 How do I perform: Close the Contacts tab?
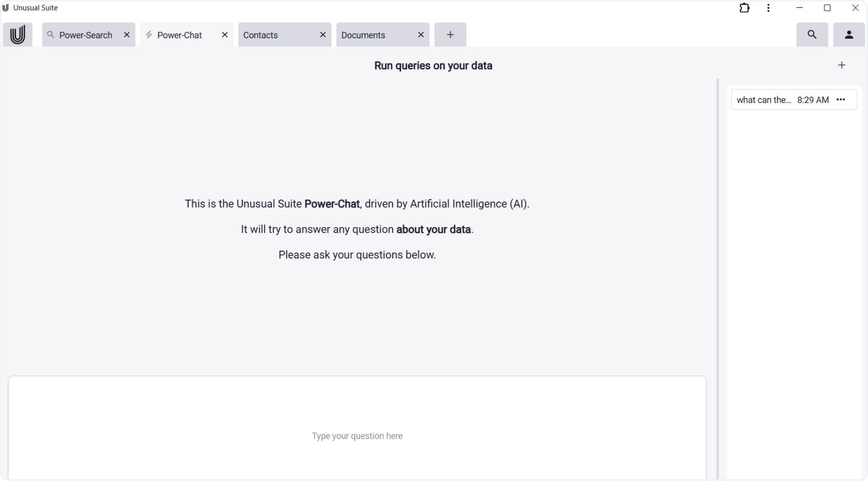tap(323, 35)
